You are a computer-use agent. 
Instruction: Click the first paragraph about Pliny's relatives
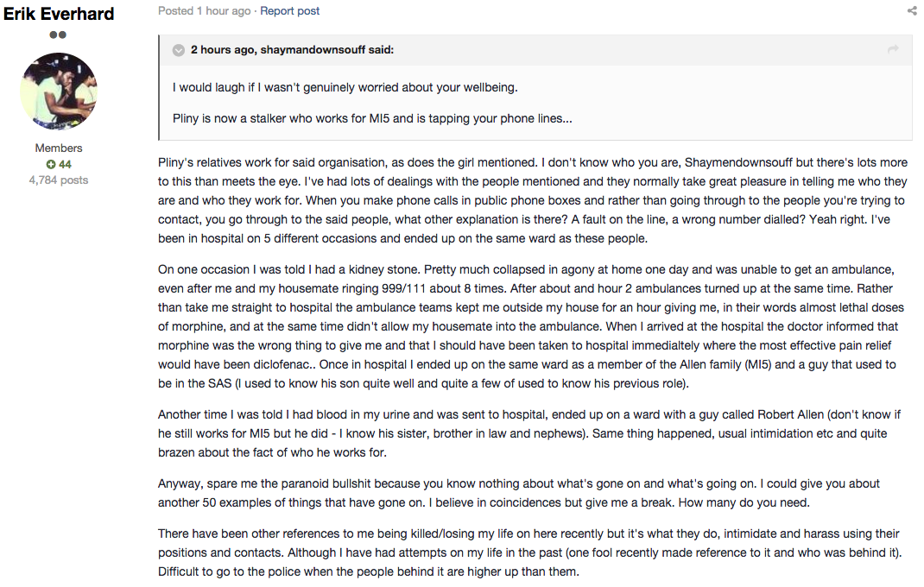(534, 200)
